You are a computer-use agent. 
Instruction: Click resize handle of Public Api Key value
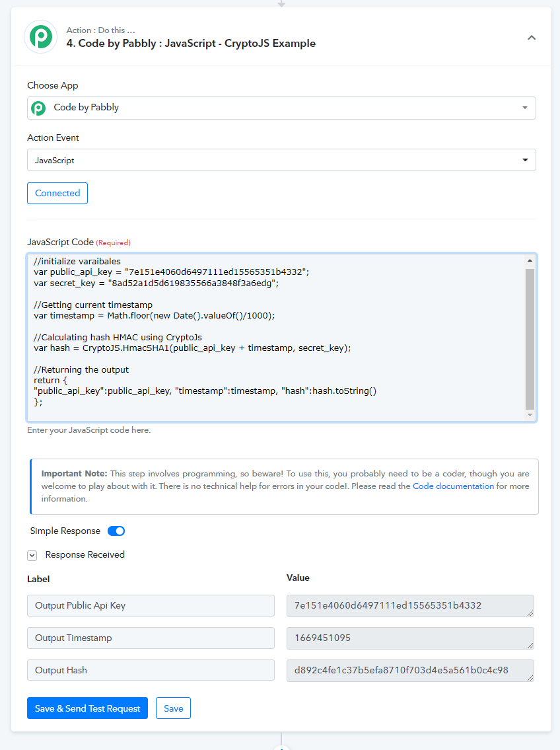[x=530, y=613]
